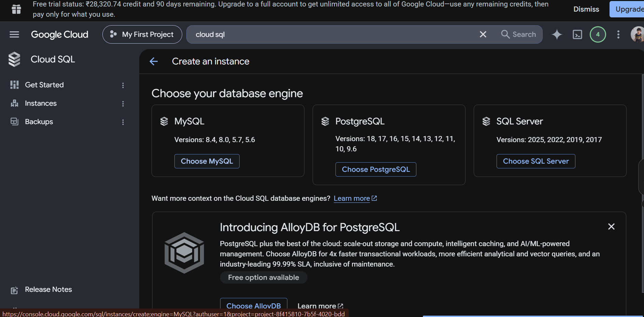Open the Gemini AI assistant sparkle icon
The width and height of the screenshot is (644, 317).
click(x=557, y=34)
